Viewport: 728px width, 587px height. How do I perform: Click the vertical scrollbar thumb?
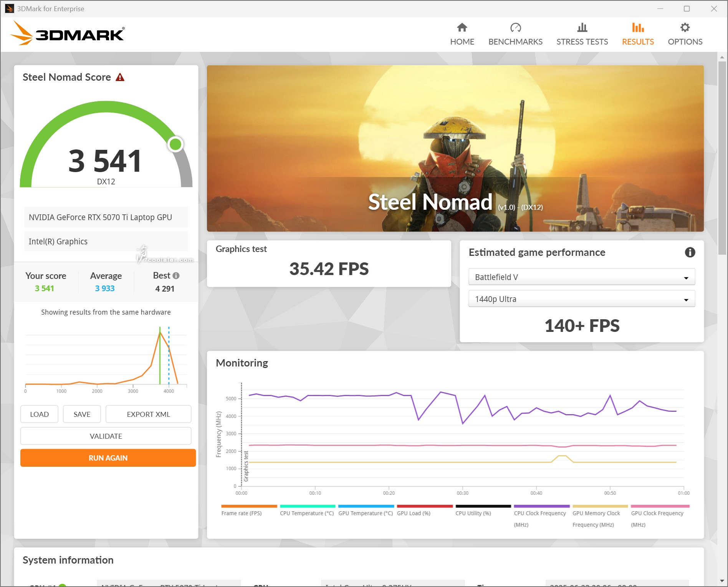tap(722, 158)
